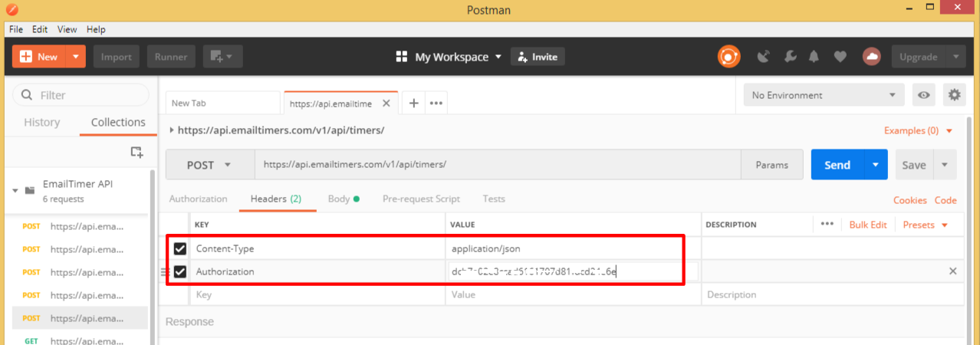
Task: Uncheck the Content-Type header checkbox
Action: [180, 248]
